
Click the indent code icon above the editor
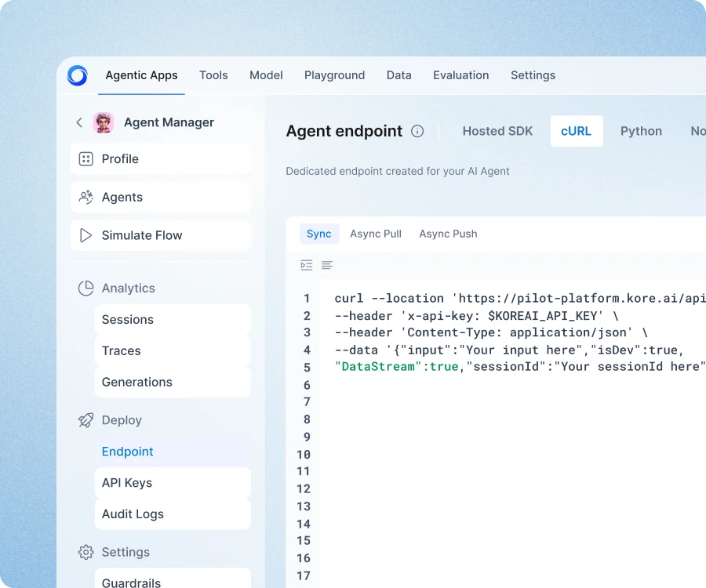pyautogui.click(x=307, y=265)
